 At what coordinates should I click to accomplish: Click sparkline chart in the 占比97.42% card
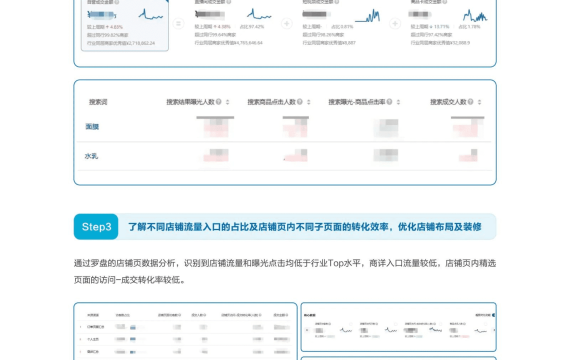click(x=259, y=15)
